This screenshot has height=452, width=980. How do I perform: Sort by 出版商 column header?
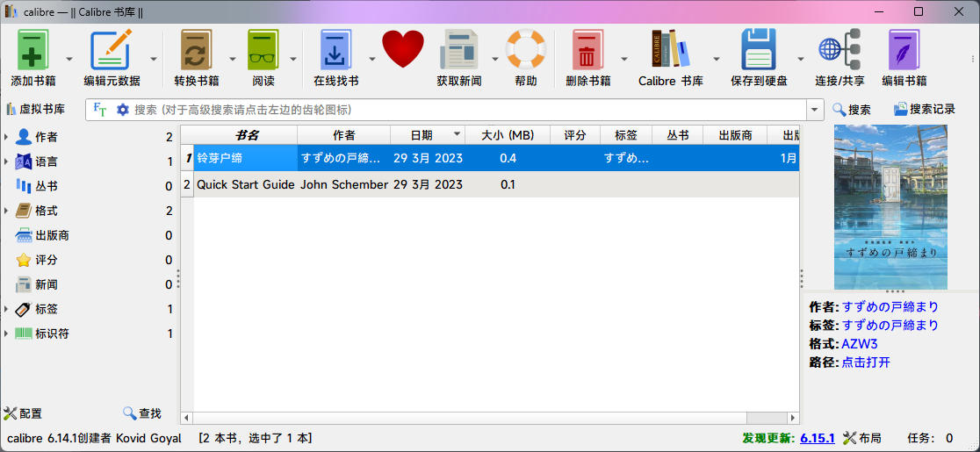point(735,135)
